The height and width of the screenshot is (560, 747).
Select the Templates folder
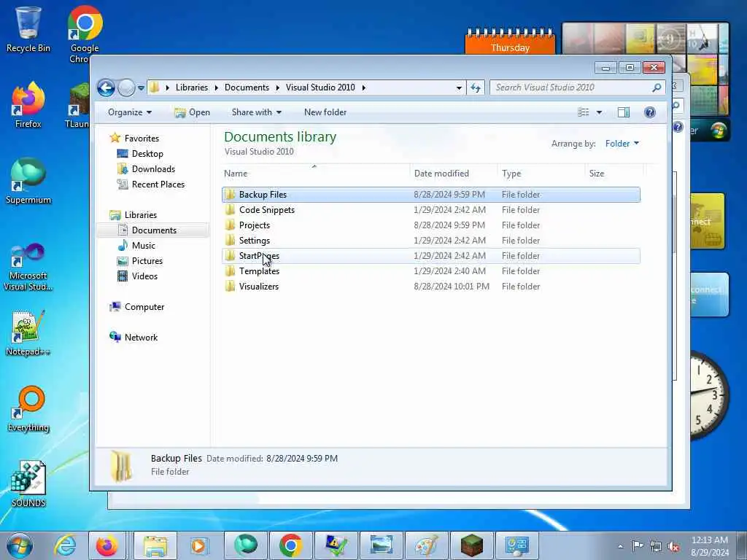click(430, 271)
